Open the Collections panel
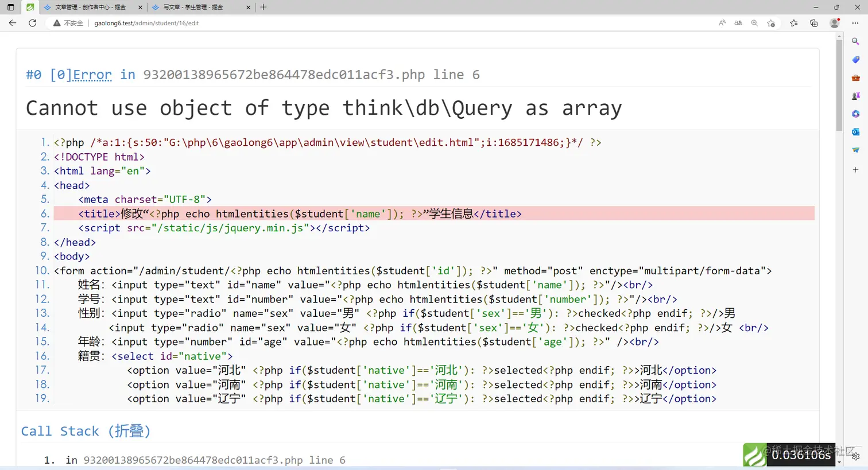Viewport: 868px width, 470px height. pyautogui.click(x=813, y=23)
